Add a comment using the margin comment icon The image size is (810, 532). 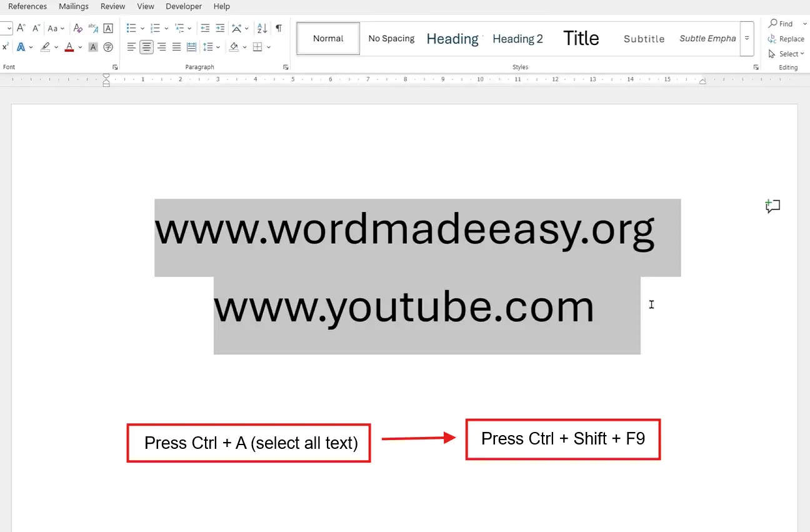[773, 206]
